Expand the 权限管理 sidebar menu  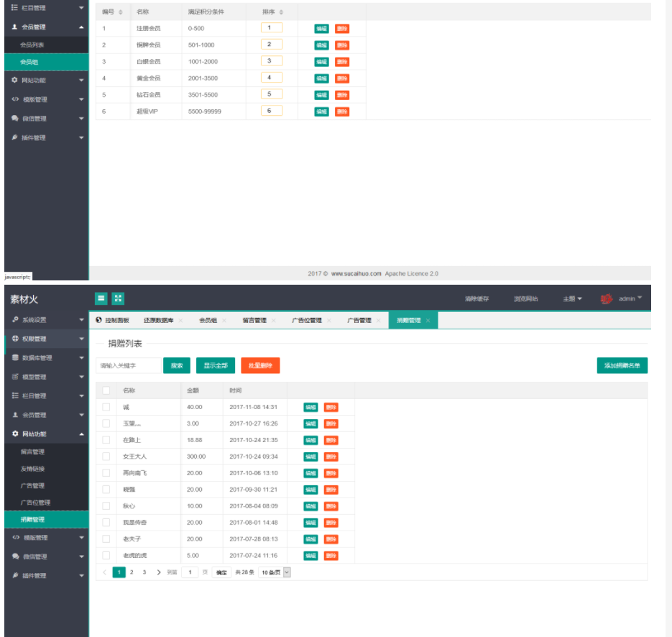point(45,339)
